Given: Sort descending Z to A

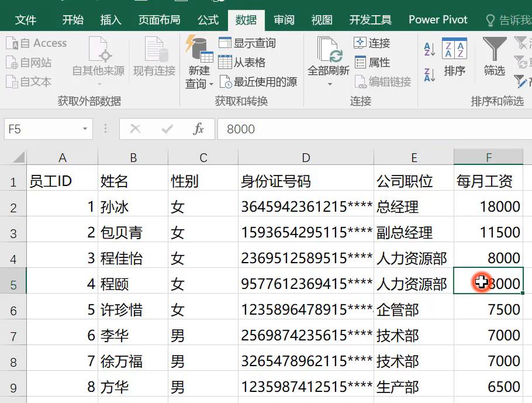Looking at the screenshot, I should tap(429, 75).
